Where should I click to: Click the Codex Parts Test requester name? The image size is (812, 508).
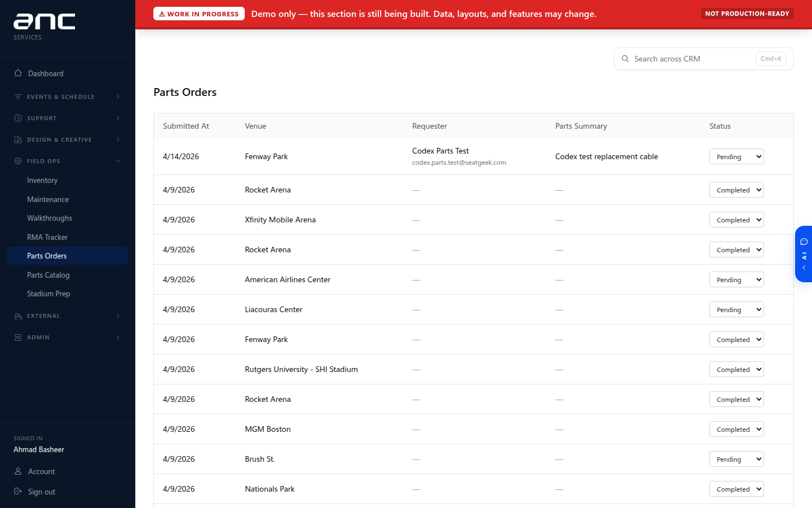(440, 151)
